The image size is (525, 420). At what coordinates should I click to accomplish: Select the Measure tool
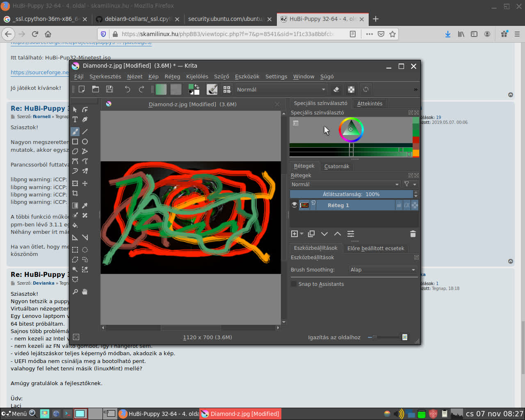(85, 237)
